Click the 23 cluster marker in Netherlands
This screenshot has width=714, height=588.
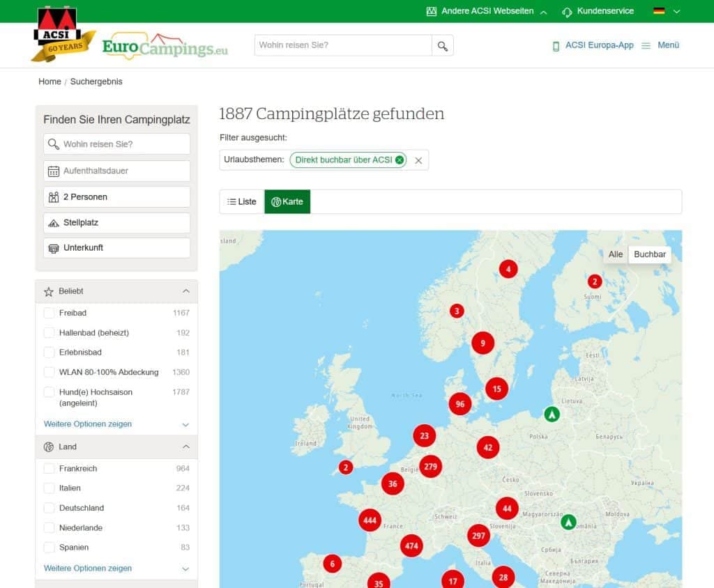pyautogui.click(x=425, y=436)
